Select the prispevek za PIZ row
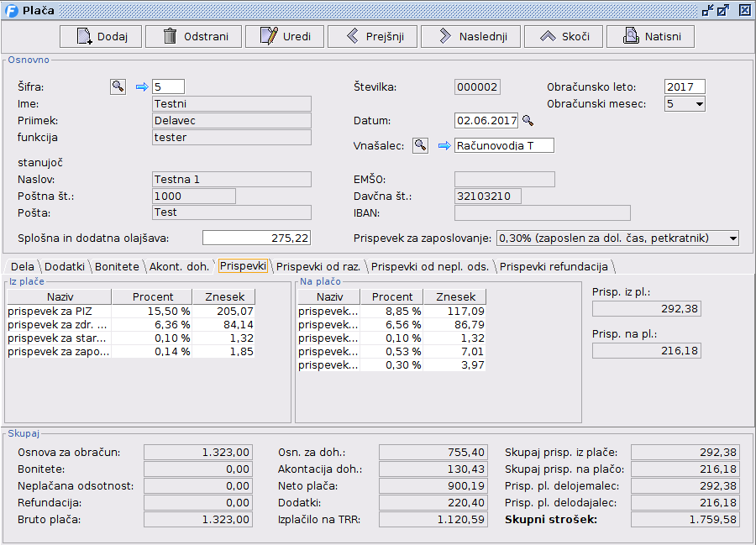 pyautogui.click(x=58, y=311)
